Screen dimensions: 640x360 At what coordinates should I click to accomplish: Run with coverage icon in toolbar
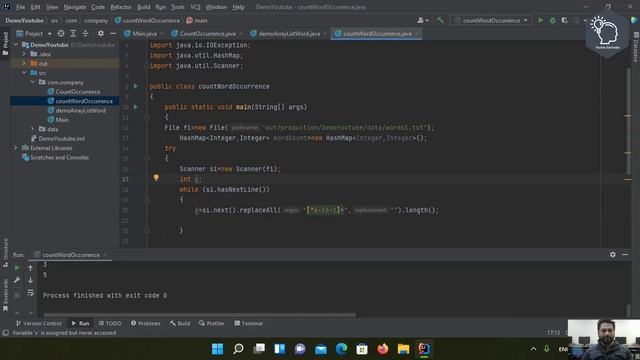coord(564,20)
